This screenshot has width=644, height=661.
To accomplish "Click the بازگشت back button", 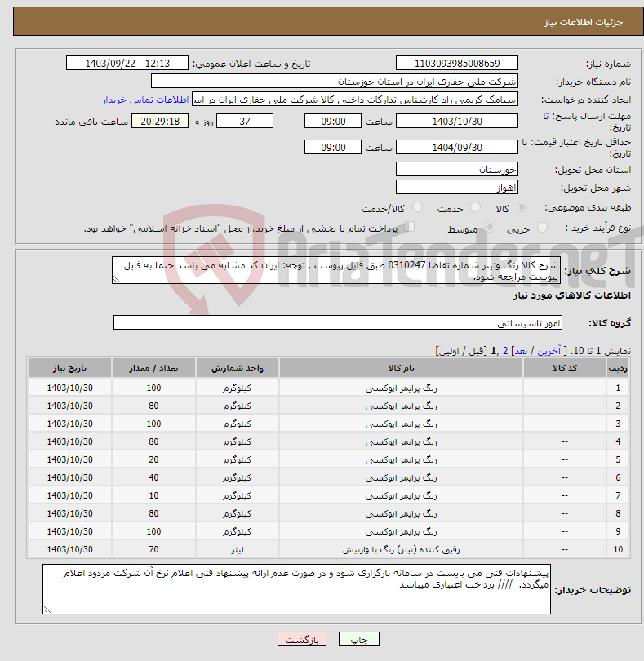I will click(302, 639).
